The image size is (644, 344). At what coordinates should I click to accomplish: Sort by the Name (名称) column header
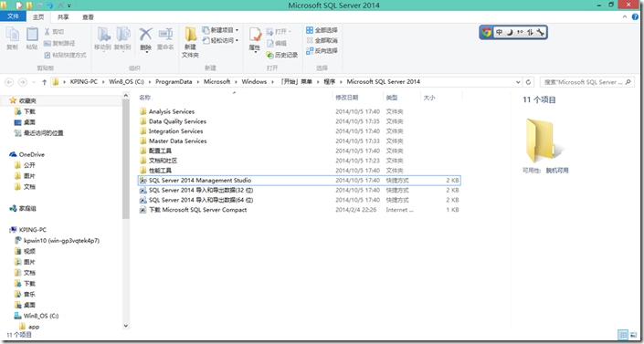(x=145, y=98)
